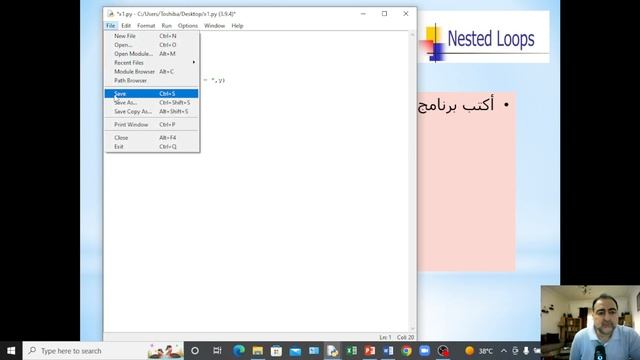This screenshot has height=360, width=640.
Task: Open Google Chrome from taskbar
Action: [x=407, y=351]
